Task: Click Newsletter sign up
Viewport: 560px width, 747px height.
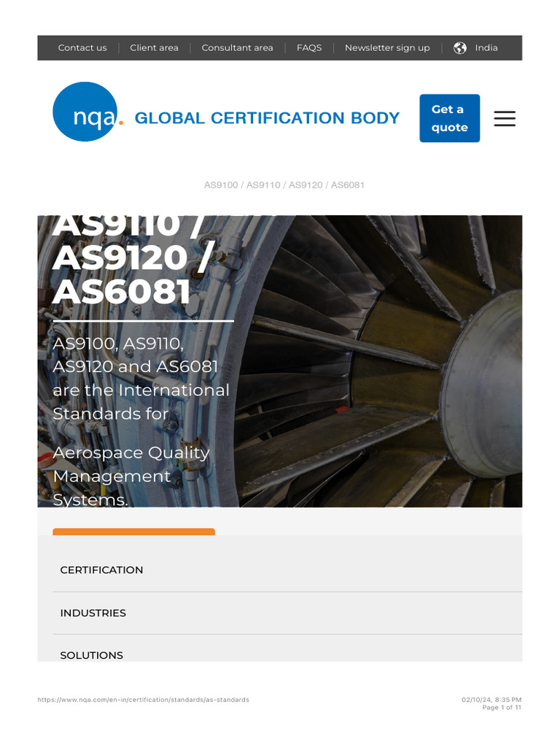Action: 387,47
